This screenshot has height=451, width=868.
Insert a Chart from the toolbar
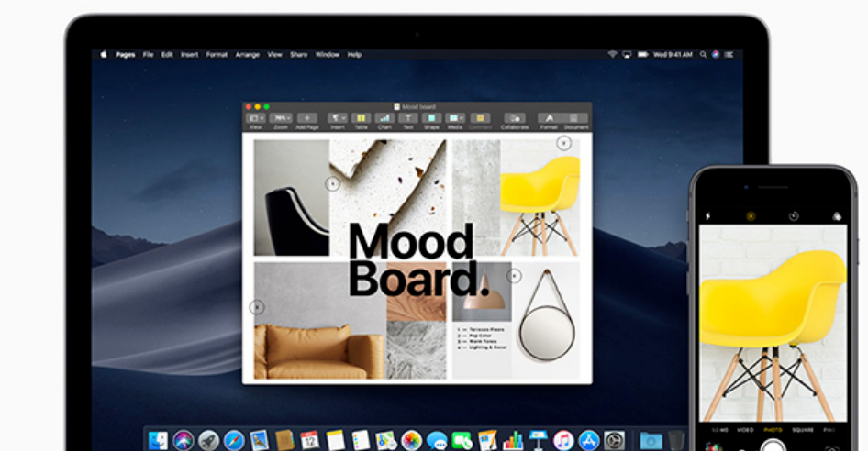coord(384,118)
